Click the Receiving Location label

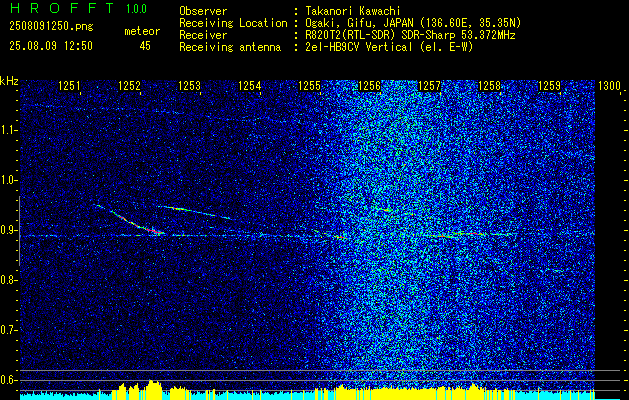click(233, 23)
